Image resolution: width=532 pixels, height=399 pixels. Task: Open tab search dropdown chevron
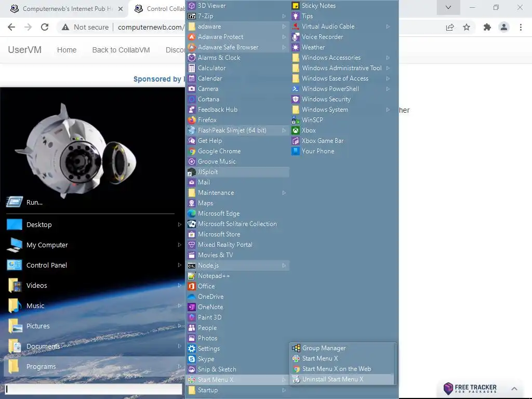(448, 7)
